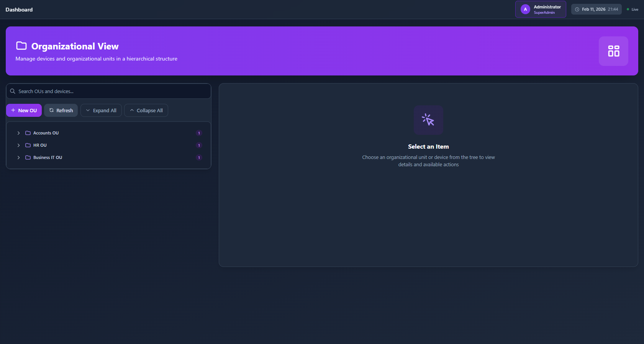Click the clock icon next to the date
The width and height of the screenshot is (644, 344).
click(577, 9)
